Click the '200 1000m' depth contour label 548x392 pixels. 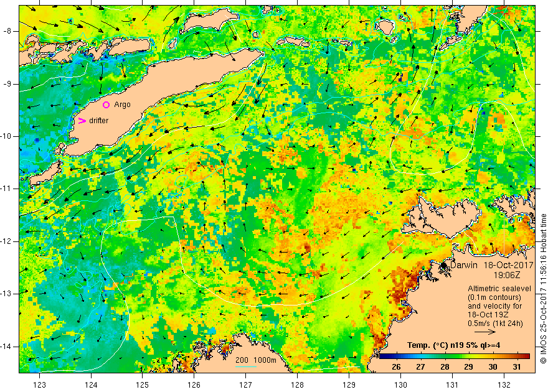[x=256, y=360]
